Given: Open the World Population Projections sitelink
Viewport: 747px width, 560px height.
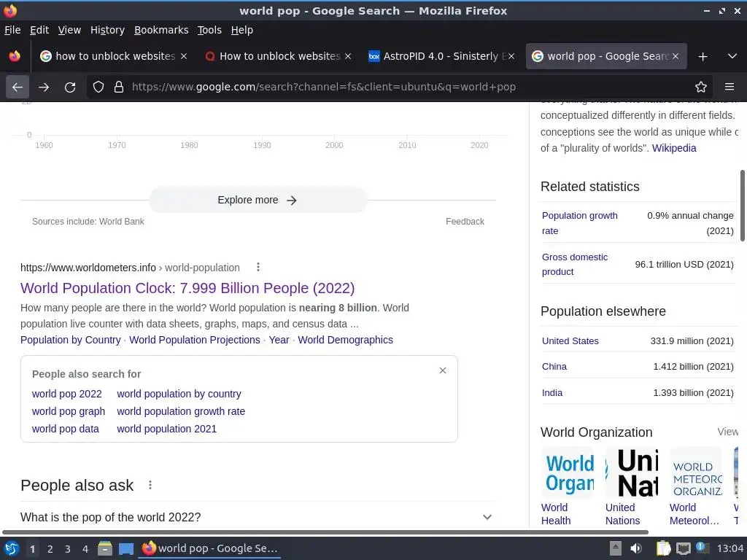Looking at the screenshot, I should click(x=195, y=340).
